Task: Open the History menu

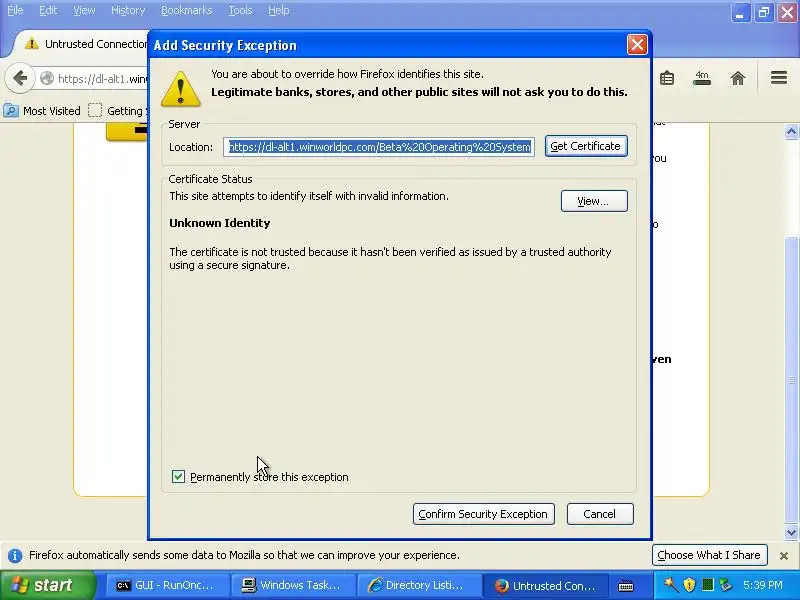Action: (x=128, y=10)
